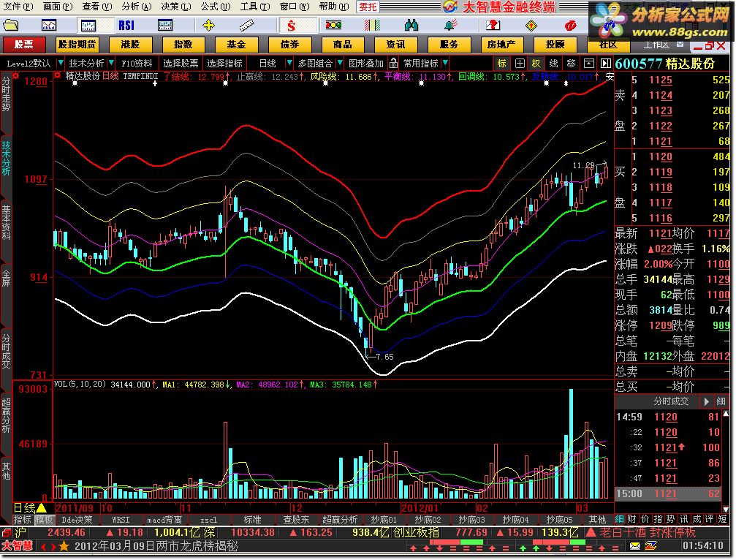
Task: Open the 分析(A) menu
Action: point(137,7)
